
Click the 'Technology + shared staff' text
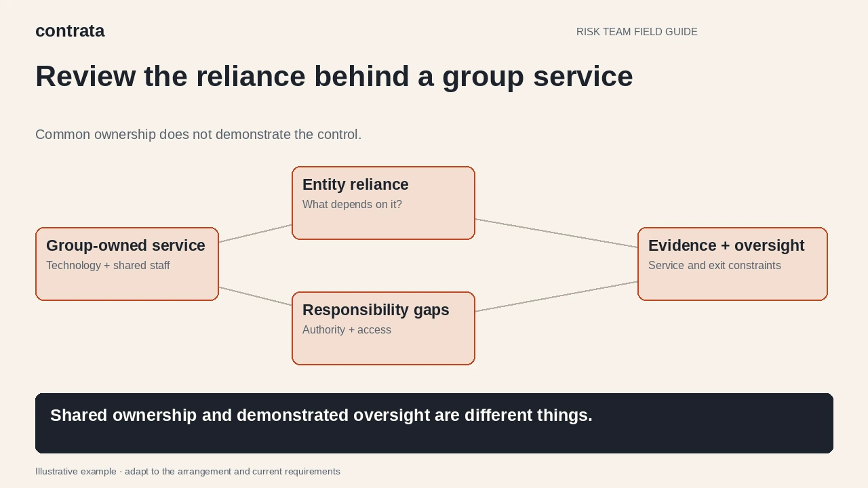pos(108,266)
